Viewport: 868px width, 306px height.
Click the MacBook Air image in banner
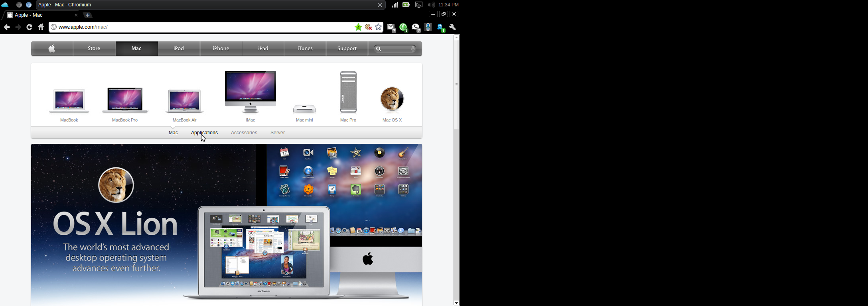[263, 253]
